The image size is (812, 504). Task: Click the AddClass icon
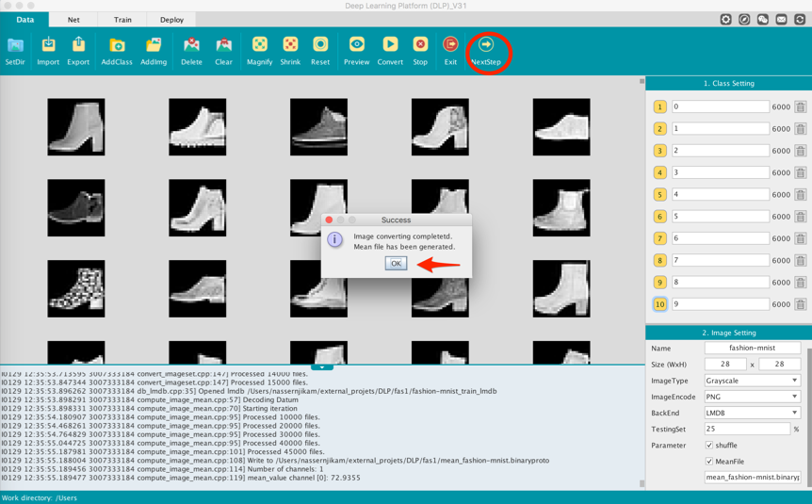tap(117, 45)
